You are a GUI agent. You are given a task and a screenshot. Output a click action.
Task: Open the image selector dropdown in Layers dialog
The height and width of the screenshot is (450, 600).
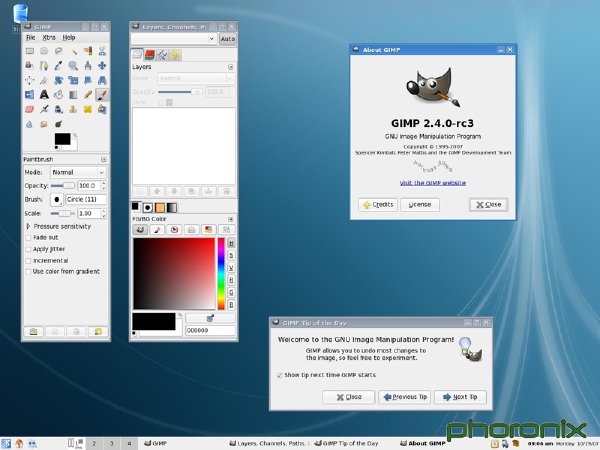173,39
